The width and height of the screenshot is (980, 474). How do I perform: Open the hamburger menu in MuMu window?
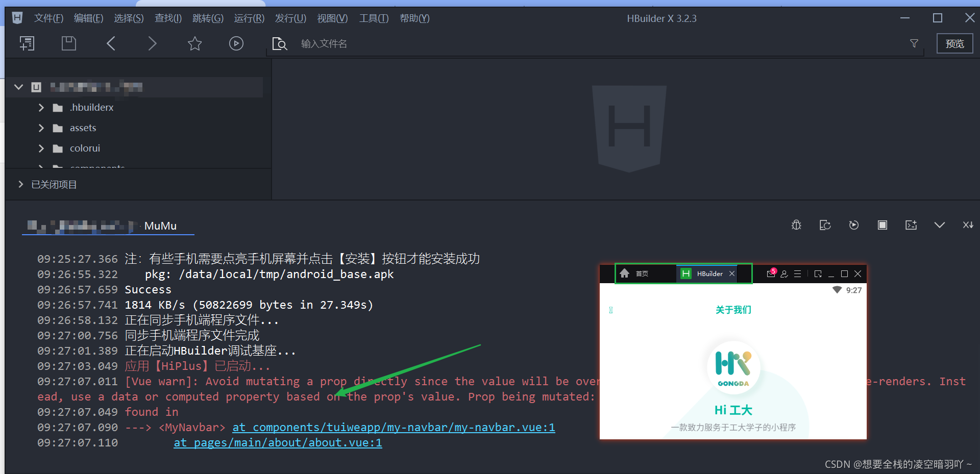[x=798, y=274]
